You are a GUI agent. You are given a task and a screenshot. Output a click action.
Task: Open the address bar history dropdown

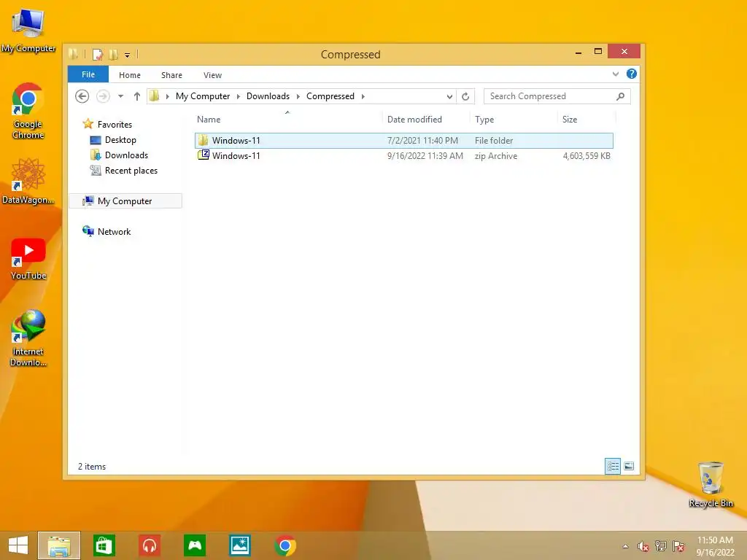(x=449, y=97)
